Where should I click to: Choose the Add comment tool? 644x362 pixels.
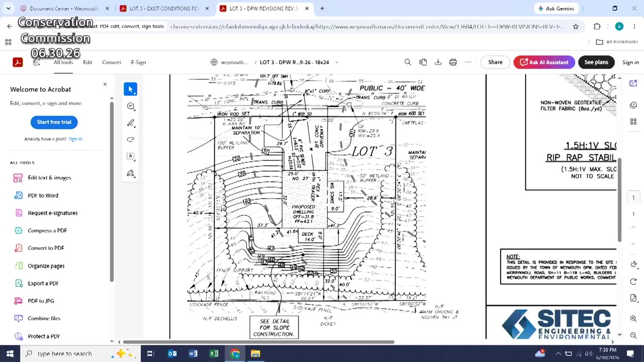[130, 106]
